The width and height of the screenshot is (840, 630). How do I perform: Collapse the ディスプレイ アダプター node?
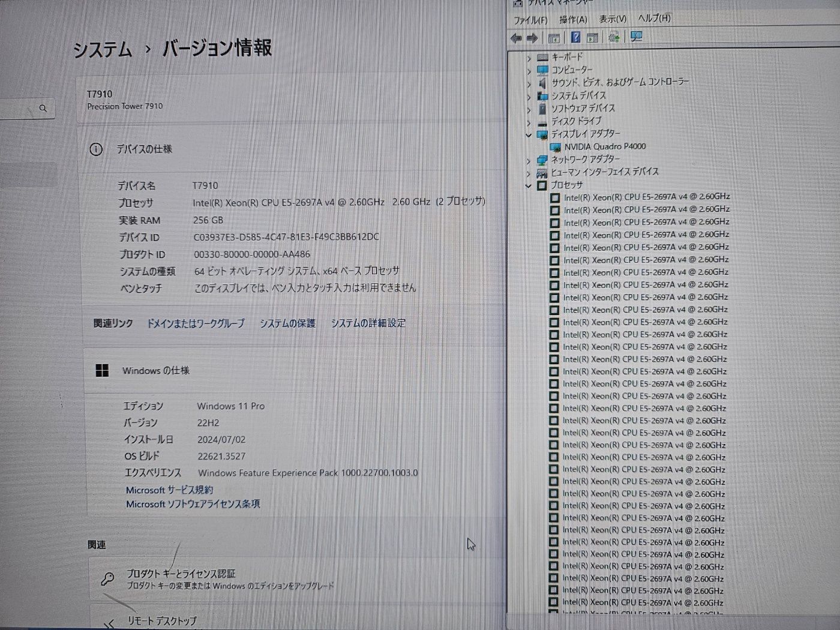click(x=529, y=134)
